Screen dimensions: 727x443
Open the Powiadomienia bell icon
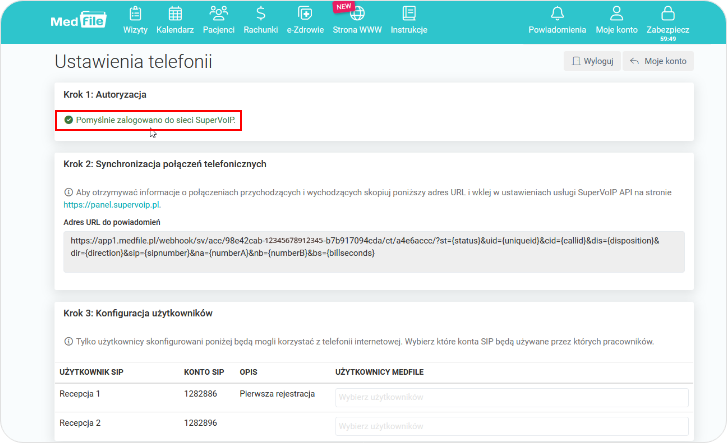[557, 13]
